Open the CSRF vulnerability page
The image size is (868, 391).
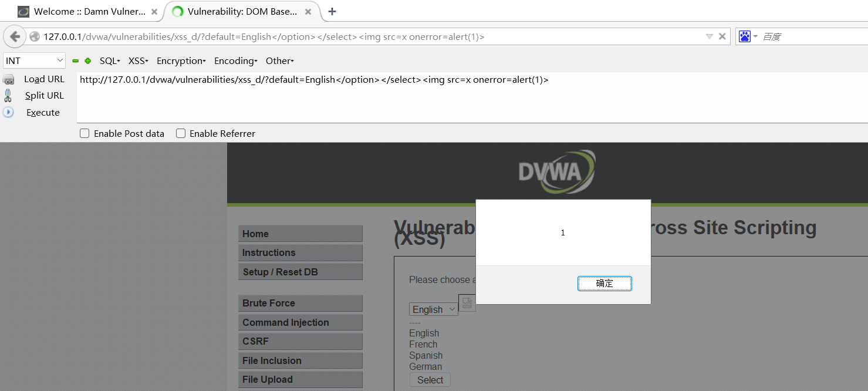(x=300, y=341)
